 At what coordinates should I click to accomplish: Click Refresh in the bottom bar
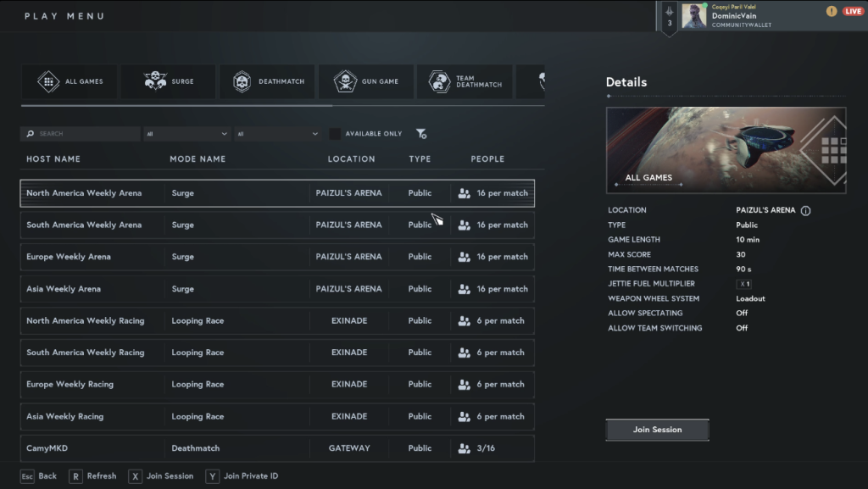[93, 476]
